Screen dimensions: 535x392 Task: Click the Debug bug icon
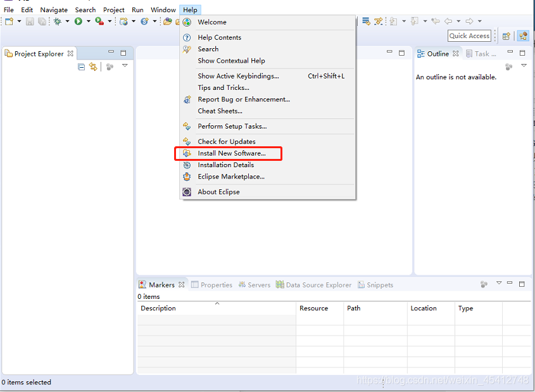click(x=58, y=22)
